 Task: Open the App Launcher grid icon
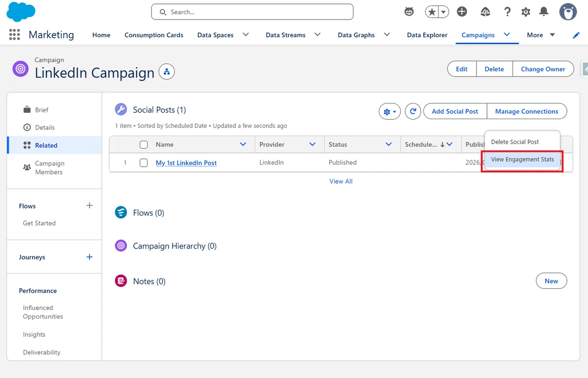[x=15, y=34]
